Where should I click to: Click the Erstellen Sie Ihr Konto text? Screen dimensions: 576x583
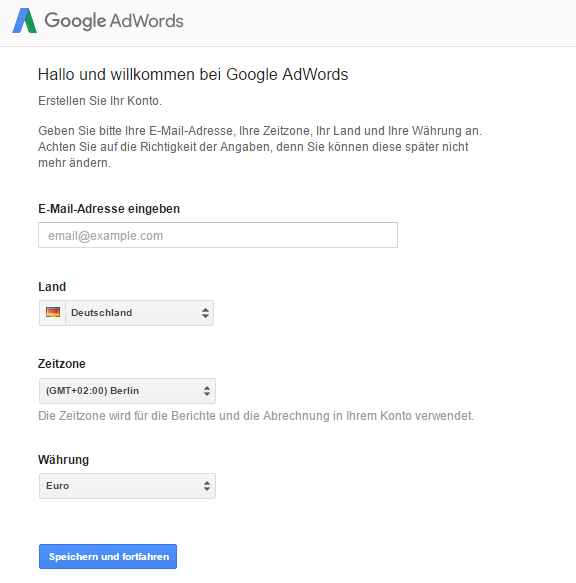coord(100,101)
